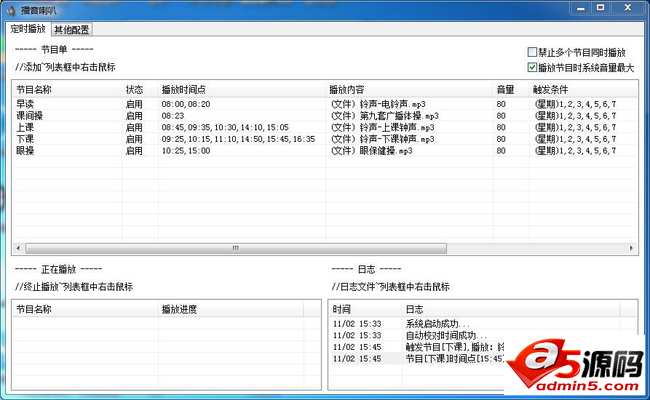Viewport: 650px width, 400px height.
Task: Click the 播放内容 column header
Action: pos(409,90)
